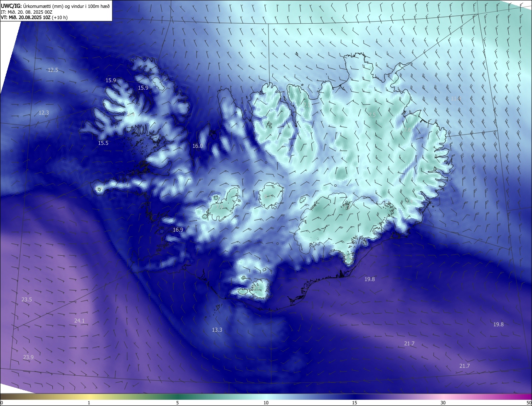Click the '10' tick on the color scale
The width and height of the screenshot is (532, 406).
pos(266,403)
